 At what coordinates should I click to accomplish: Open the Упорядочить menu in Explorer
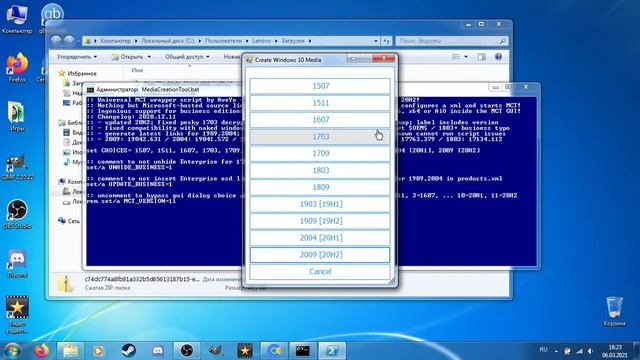(x=77, y=57)
